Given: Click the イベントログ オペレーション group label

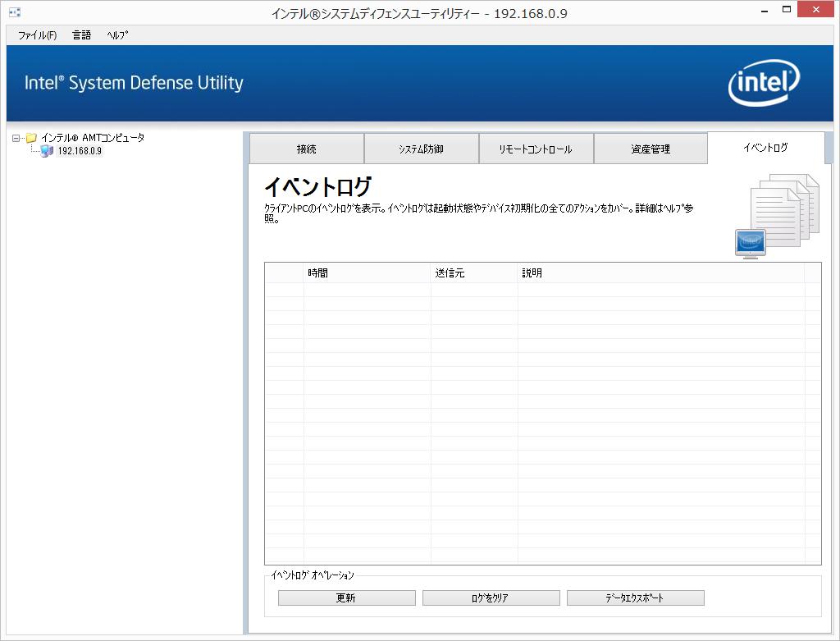Looking at the screenshot, I should (313, 575).
